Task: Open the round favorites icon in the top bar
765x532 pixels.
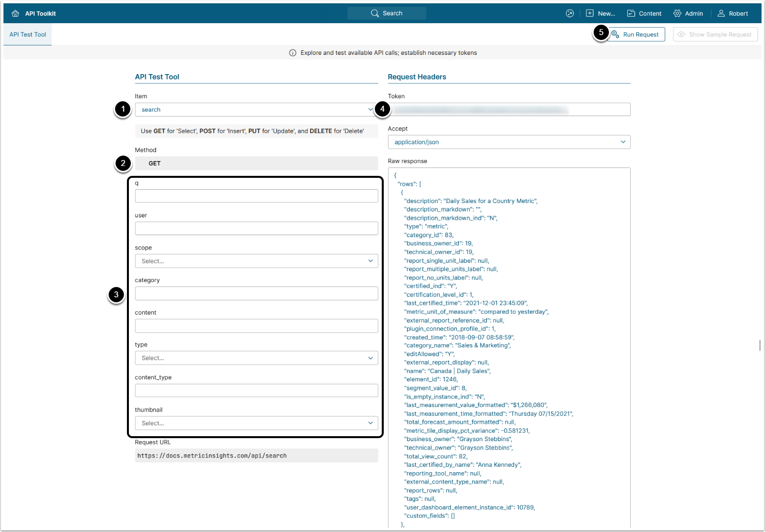Action: [570, 13]
